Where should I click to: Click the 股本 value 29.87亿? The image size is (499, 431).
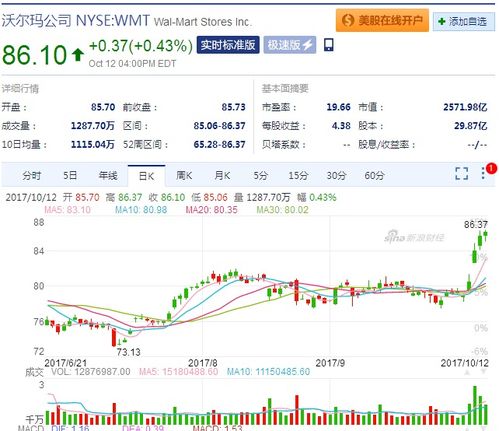pos(471,126)
